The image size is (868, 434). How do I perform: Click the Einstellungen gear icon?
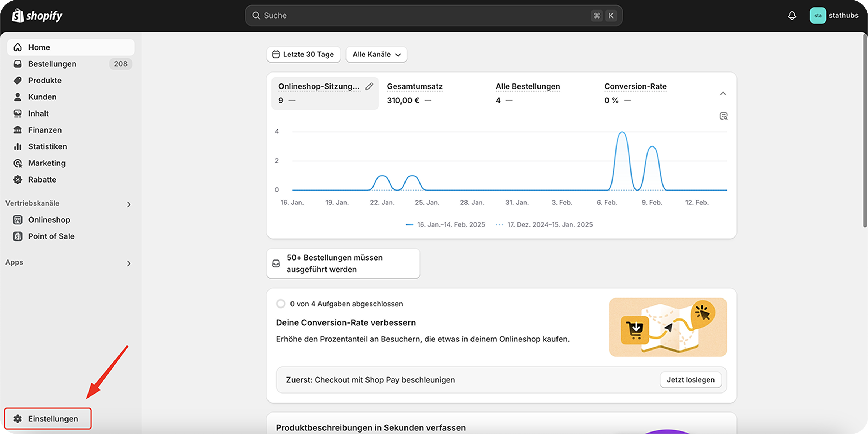coord(17,419)
